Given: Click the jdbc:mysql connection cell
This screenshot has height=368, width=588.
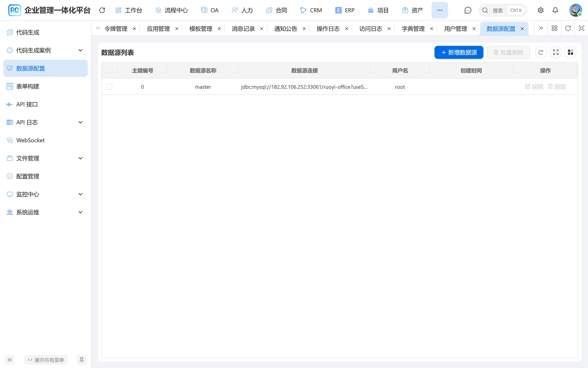Looking at the screenshot, I should click(x=304, y=87).
